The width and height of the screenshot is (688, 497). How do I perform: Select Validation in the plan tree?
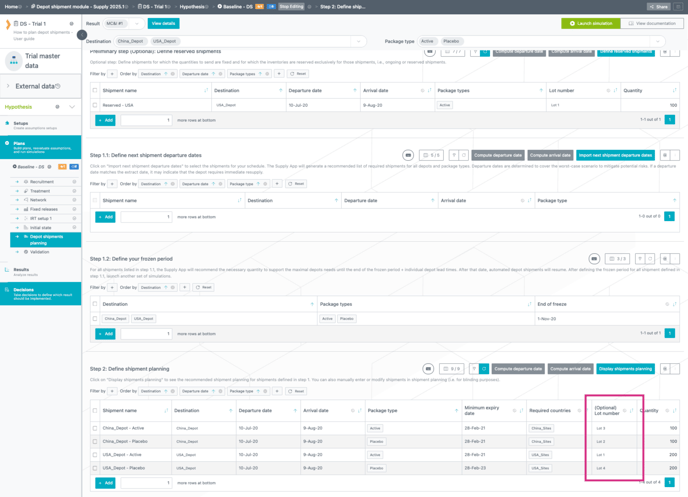[x=39, y=252]
